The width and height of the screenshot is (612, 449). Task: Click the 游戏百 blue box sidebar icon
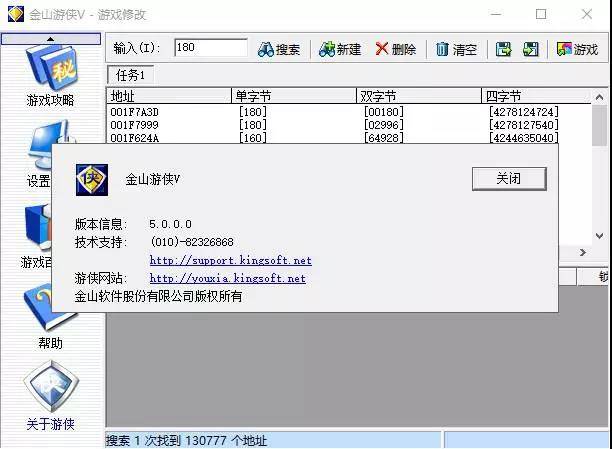(x=38, y=226)
